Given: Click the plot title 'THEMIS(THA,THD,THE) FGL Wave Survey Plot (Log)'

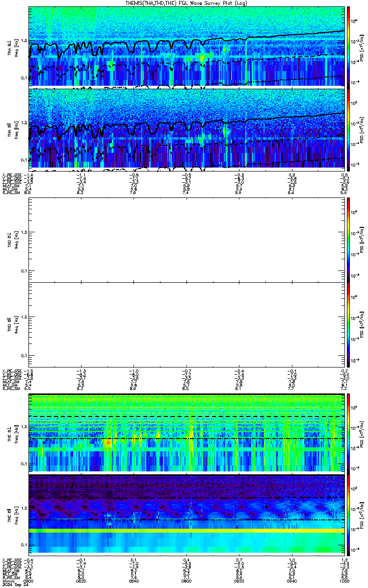Looking at the screenshot, I should click(x=186, y=3).
